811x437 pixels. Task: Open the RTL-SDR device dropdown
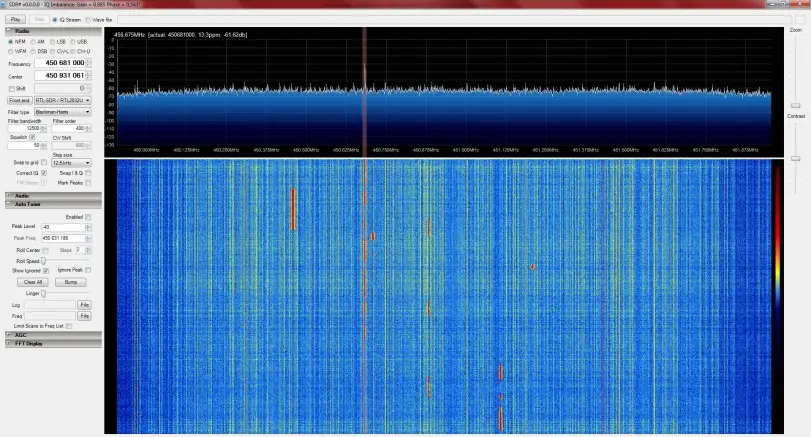pyautogui.click(x=63, y=100)
